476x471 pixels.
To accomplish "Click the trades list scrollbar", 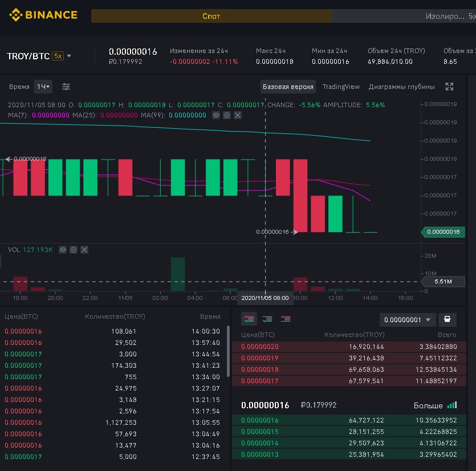I will (228, 351).
